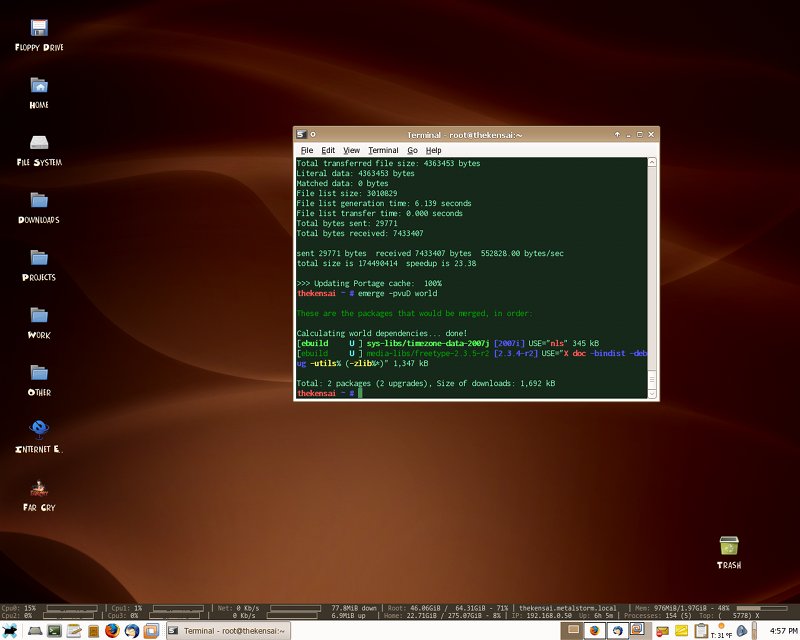800x640 pixels.
Task: Open the Terminal window menu icon
Action: pyautogui.click(x=302, y=134)
